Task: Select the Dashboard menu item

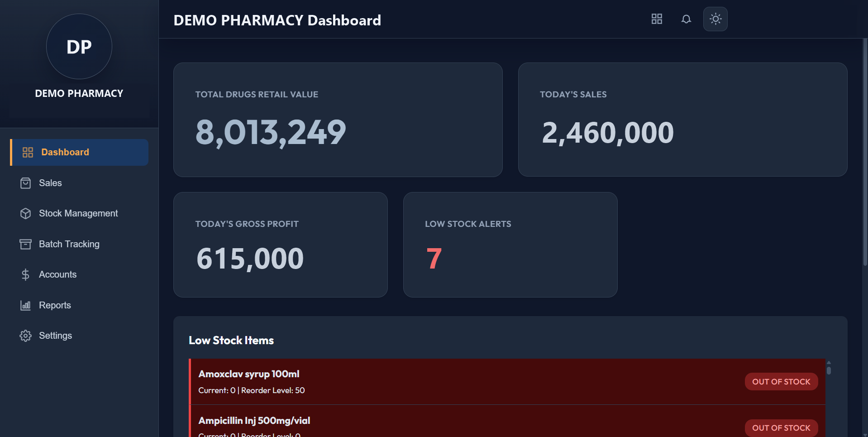Action: 79,152
